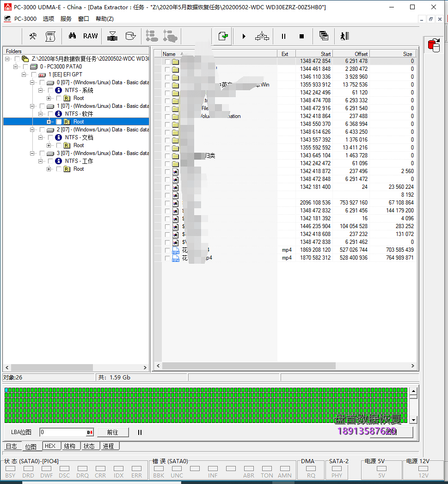Screen dimensions: 448x484
Task: Click the hourglass map-building toolbar icon
Action: pos(112,37)
